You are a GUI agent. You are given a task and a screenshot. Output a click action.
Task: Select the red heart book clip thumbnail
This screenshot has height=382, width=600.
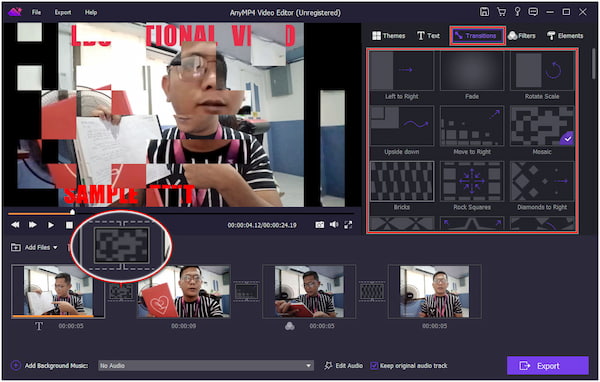click(184, 292)
